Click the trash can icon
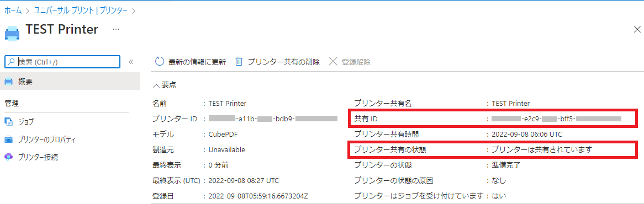The image size is (644, 204). click(x=239, y=62)
